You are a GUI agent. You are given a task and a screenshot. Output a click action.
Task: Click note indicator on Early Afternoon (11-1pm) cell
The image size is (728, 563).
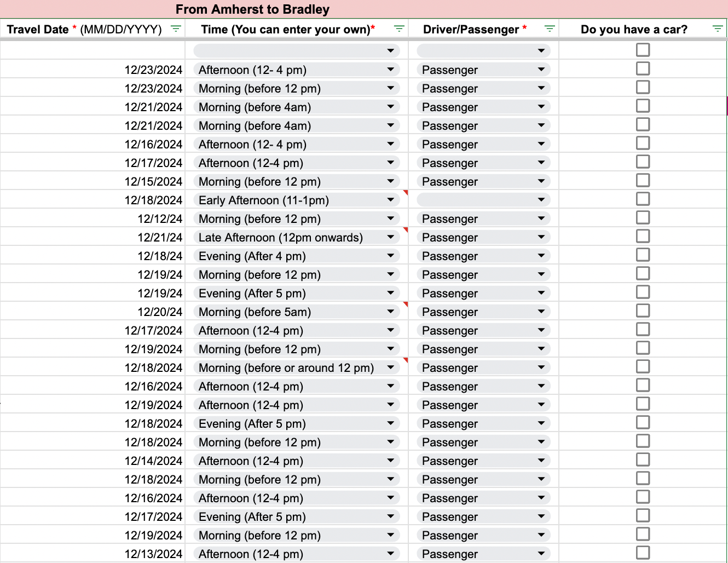click(406, 192)
